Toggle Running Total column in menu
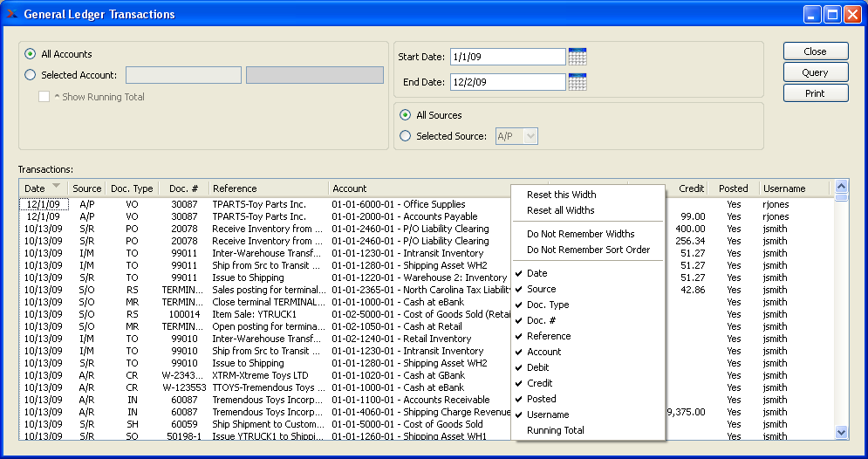Image resolution: width=868 pixels, height=459 pixels. tap(555, 430)
